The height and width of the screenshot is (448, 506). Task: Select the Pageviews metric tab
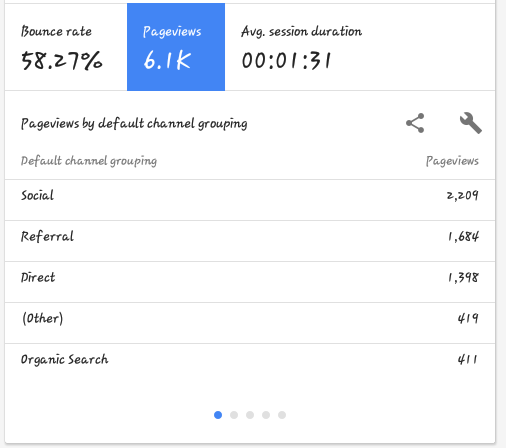click(176, 47)
